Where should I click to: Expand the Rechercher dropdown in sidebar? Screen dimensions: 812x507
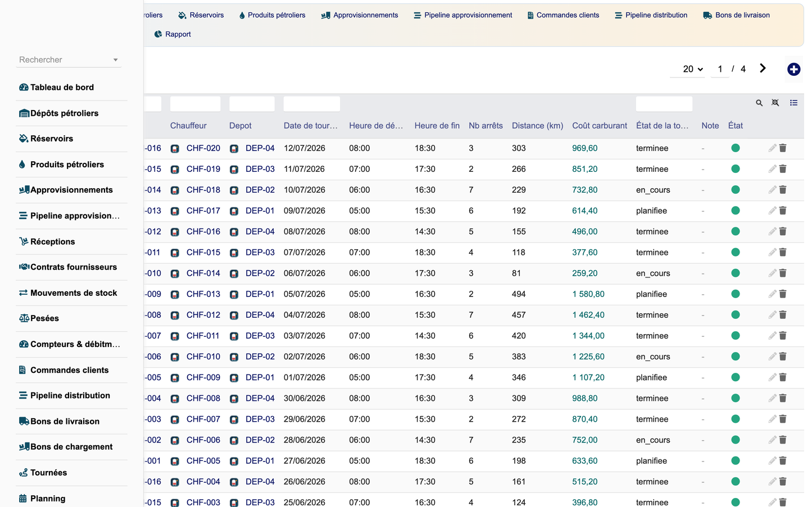115,60
